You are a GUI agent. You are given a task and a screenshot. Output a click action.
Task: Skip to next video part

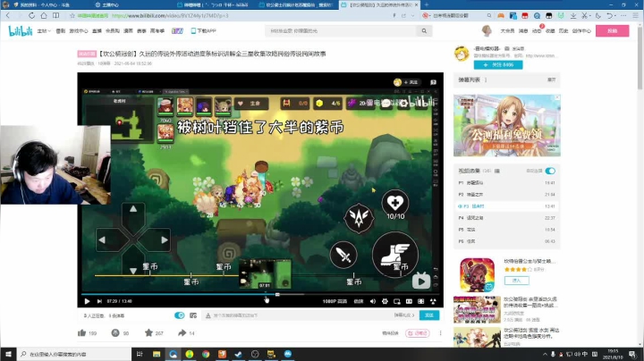coord(99,301)
